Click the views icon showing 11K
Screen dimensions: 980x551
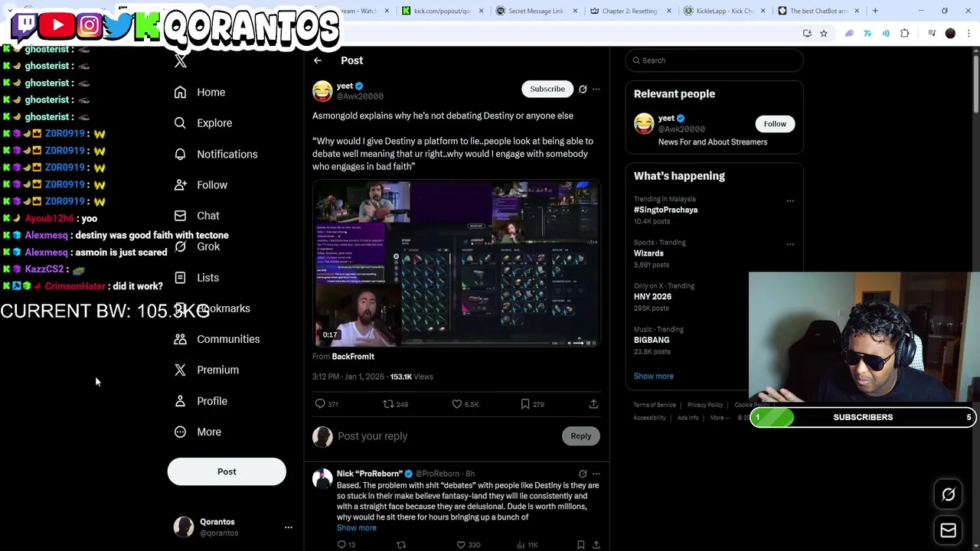click(x=521, y=545)
